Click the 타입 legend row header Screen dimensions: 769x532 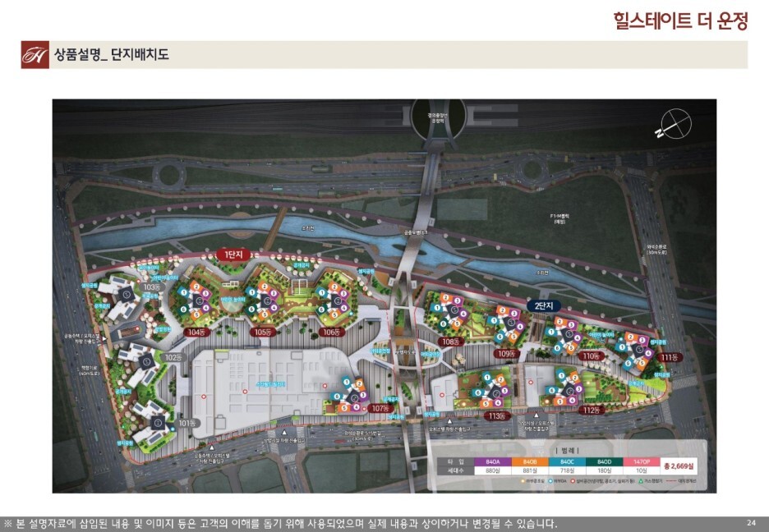pos(456,462)
